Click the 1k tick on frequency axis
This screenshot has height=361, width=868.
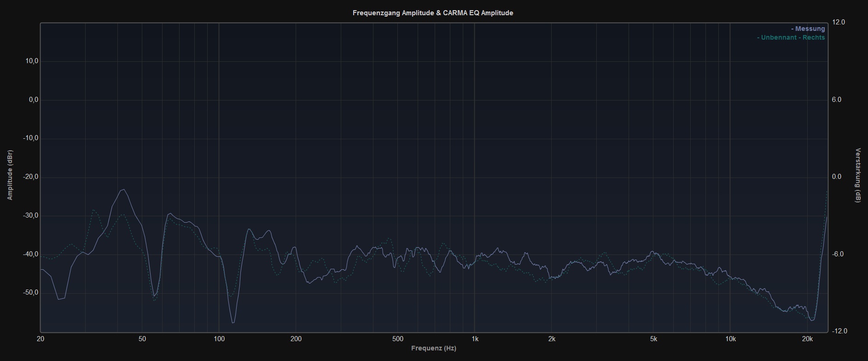pos(475,339)
